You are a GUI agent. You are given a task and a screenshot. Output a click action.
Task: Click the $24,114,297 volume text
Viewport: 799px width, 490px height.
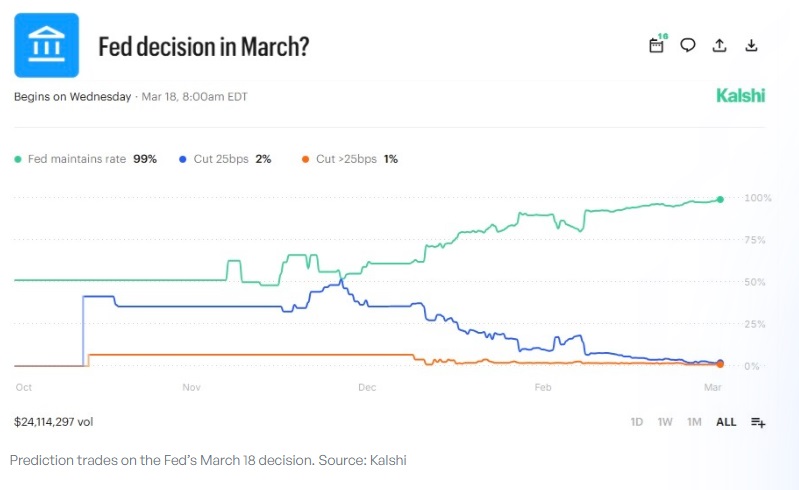[x=54, y=422]
